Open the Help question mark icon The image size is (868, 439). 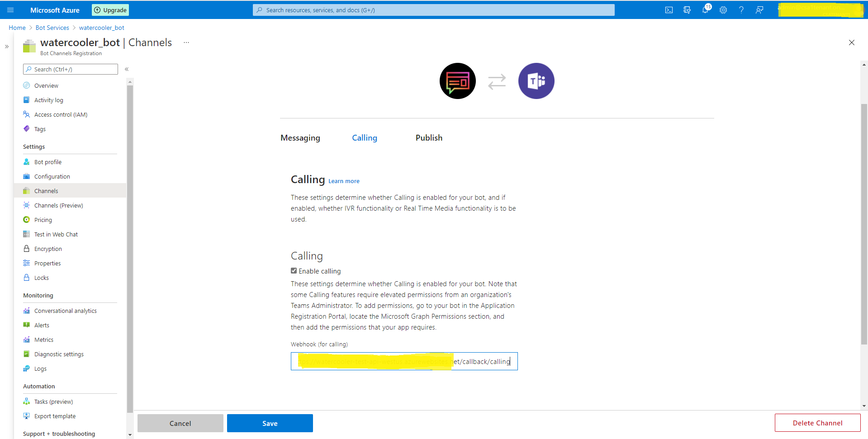tap(741, 10)
